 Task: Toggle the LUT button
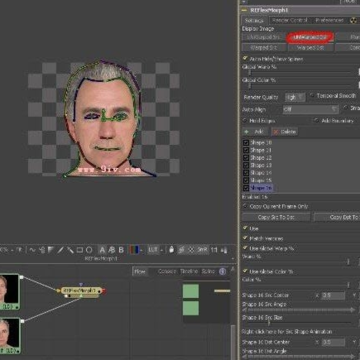click(153, 250)
